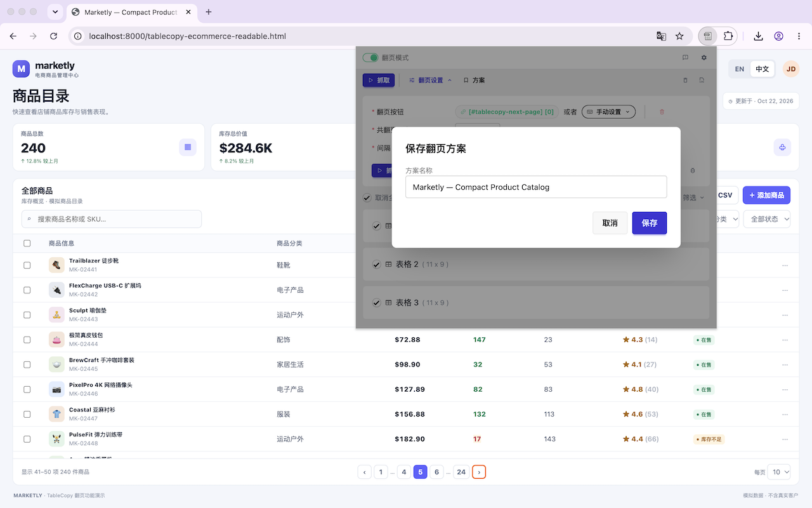Select the BrewCraft 手冲咖啡套装 row checkbox
Image resolution: width=812 pixels, height=508 pixels.
27,364
